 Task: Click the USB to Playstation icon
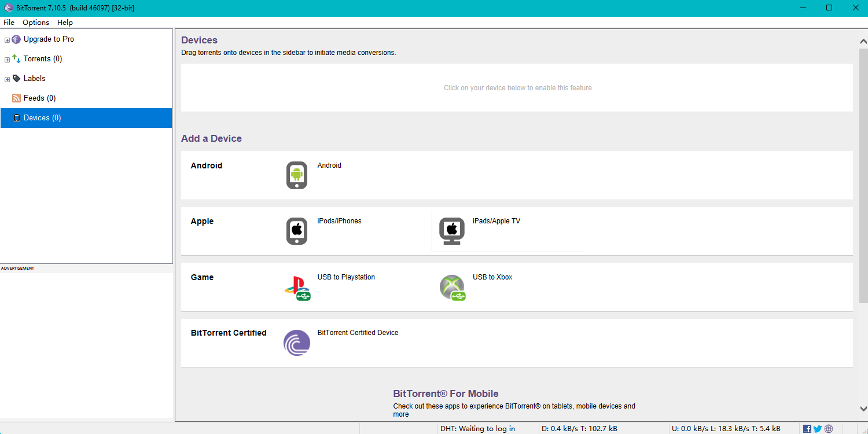click(297, 287)
